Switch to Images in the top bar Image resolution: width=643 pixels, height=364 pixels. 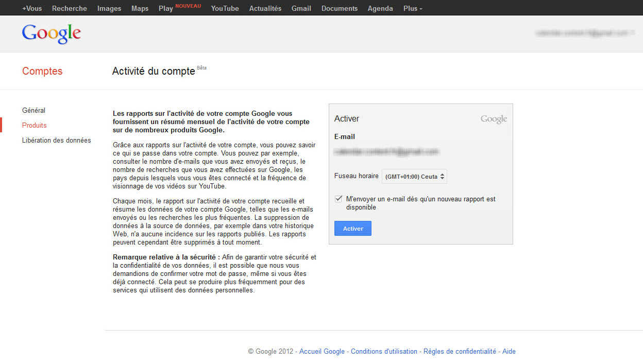pos(109,8)
